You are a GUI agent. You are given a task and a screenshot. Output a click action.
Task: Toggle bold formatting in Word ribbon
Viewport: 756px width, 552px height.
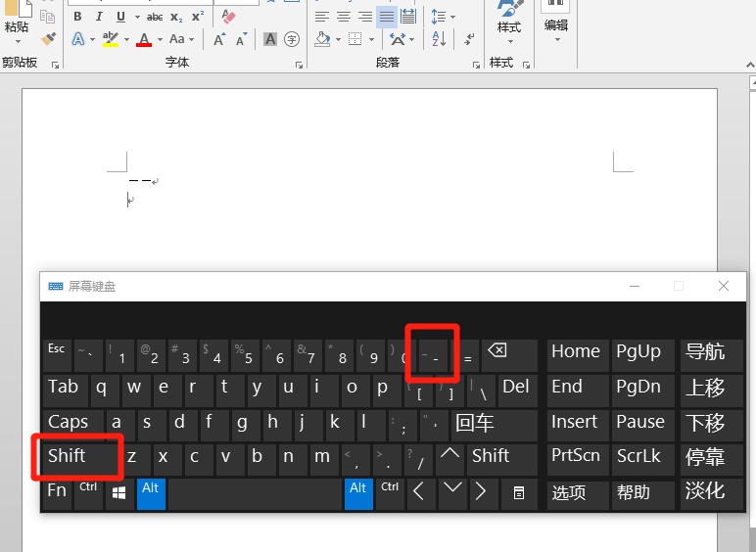[x=77, y=17]
